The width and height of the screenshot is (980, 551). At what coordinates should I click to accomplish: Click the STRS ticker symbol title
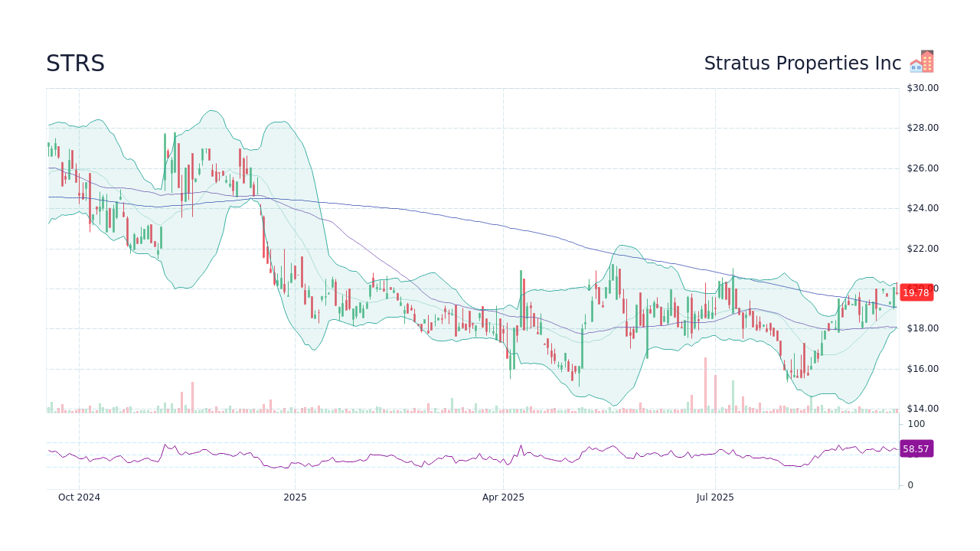[x=75, y=64]
